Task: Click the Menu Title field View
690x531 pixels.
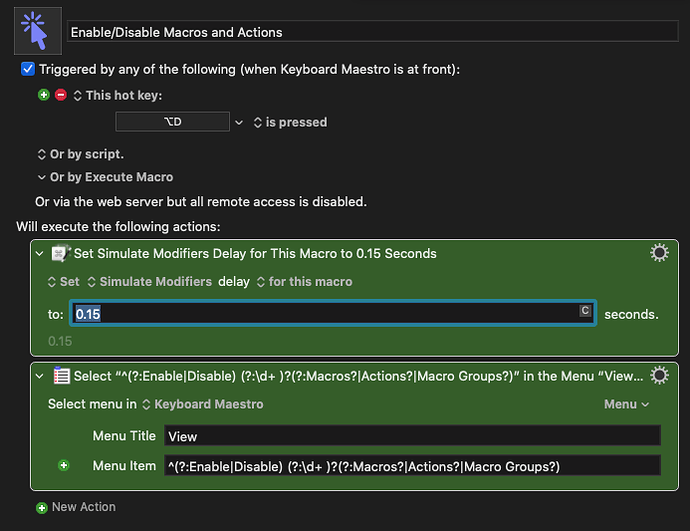Action: point(412,436)
